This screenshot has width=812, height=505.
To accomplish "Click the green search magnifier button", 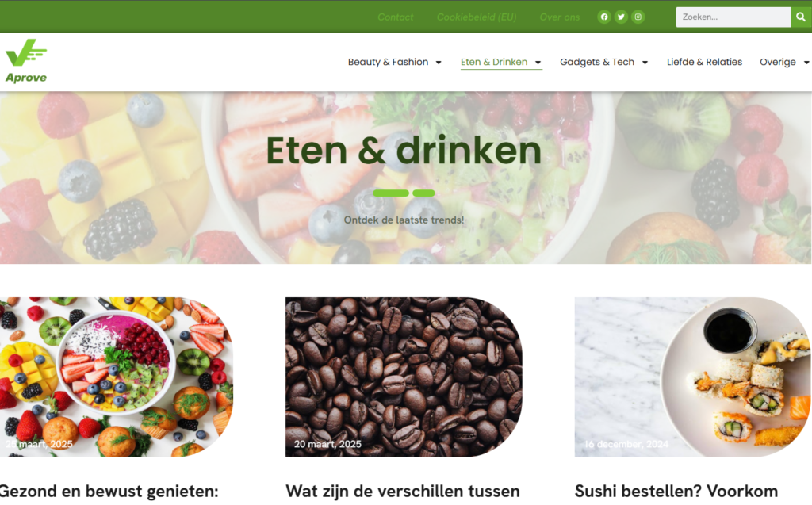I will click(x=801, y=17).
